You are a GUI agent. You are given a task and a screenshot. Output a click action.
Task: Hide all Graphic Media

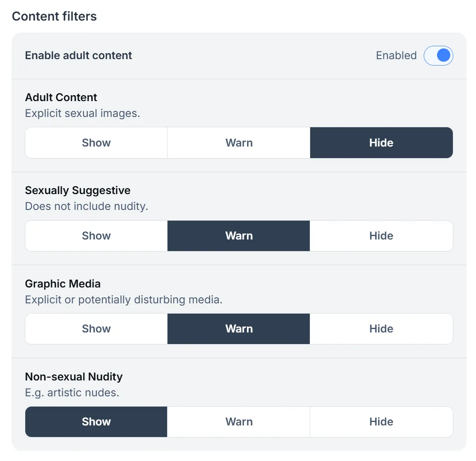click(x=381, y=329)
